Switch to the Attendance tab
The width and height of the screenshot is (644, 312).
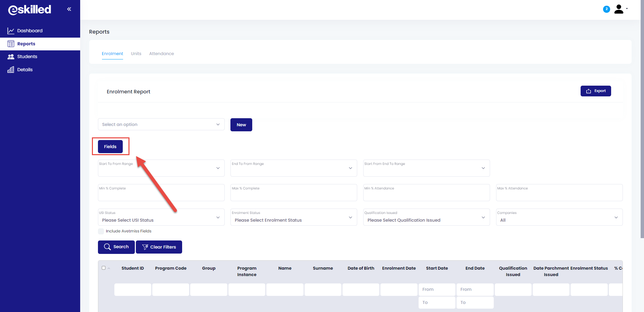click(161, 54)
